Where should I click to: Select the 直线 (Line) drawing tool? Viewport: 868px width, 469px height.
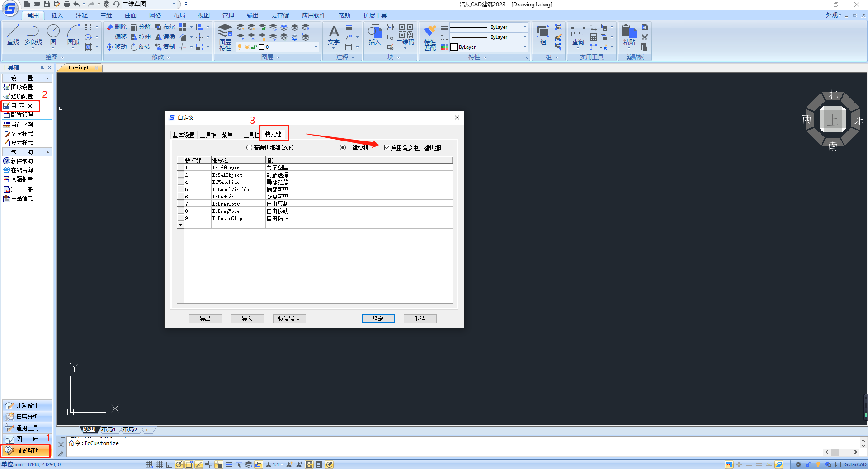click(x=13, y=35)
